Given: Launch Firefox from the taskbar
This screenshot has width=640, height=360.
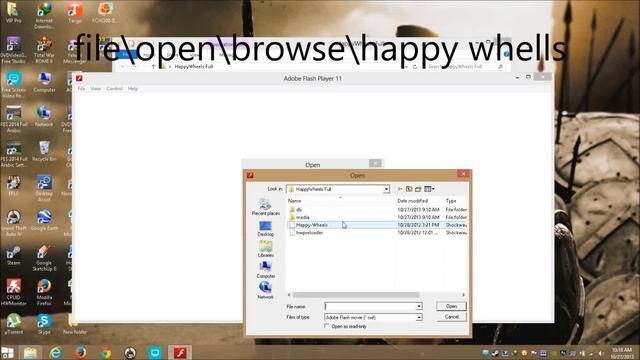Looking at the screenshot, I should click(x=80, y=353).
